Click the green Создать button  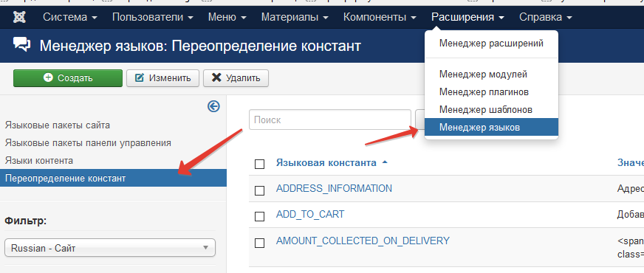68,78
